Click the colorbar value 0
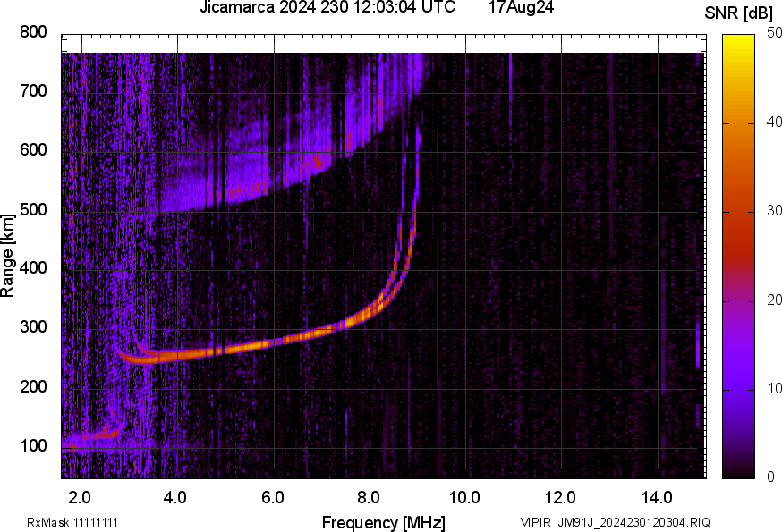Viewport: 782px width, 532px height. tap(770, 477)
